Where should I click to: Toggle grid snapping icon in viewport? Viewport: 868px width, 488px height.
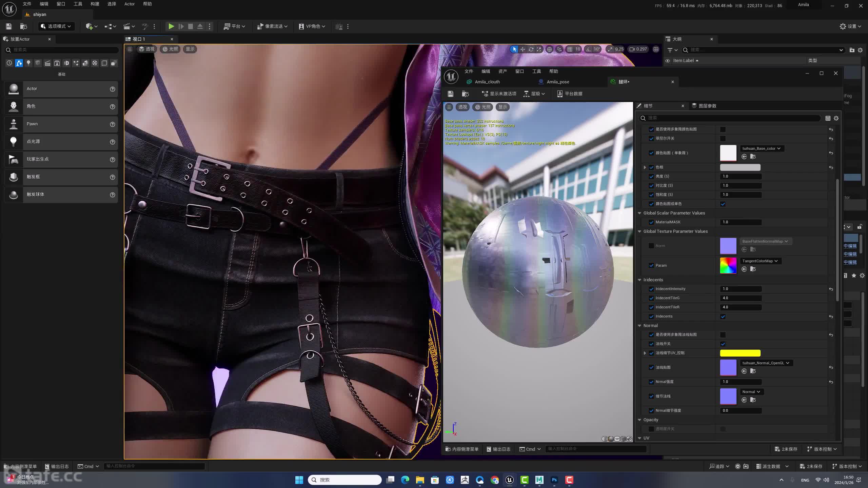570,49
